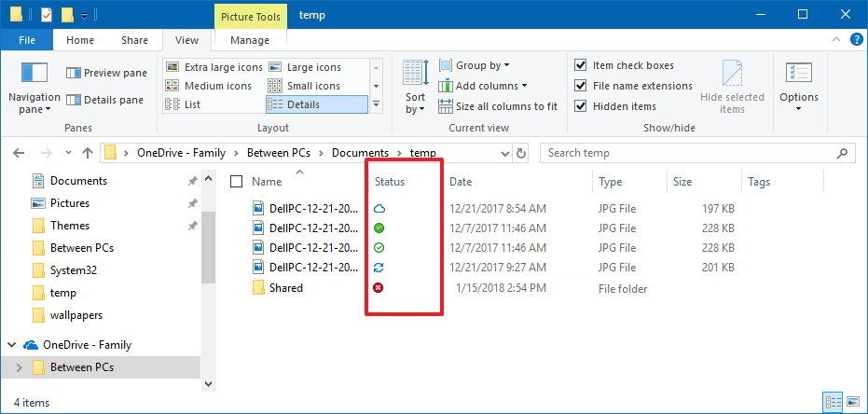Screen dimensions: 868x414
Task: Switch to large thumbnails view in status bar
Action: click(x=851, y=402)
